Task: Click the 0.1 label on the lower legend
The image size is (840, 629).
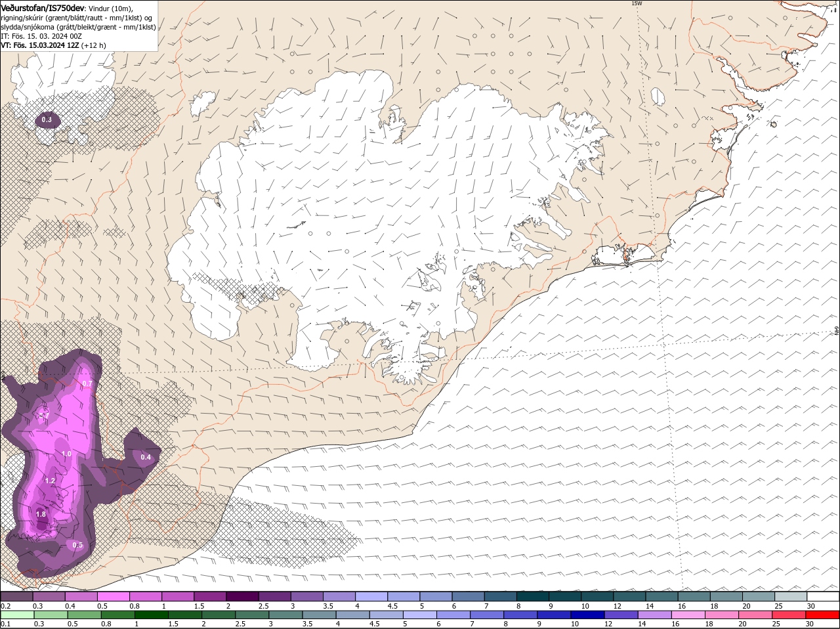Action: tap(5, 624)
